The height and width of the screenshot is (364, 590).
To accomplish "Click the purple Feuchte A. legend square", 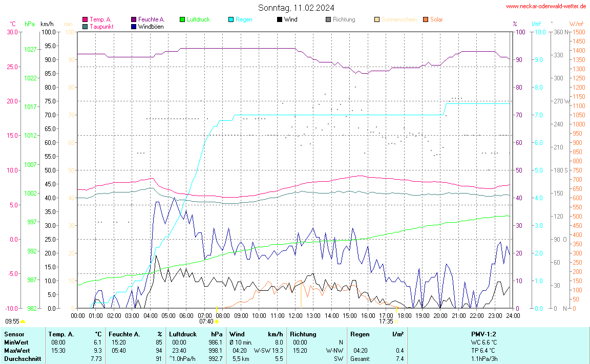I will coord(134,19).
